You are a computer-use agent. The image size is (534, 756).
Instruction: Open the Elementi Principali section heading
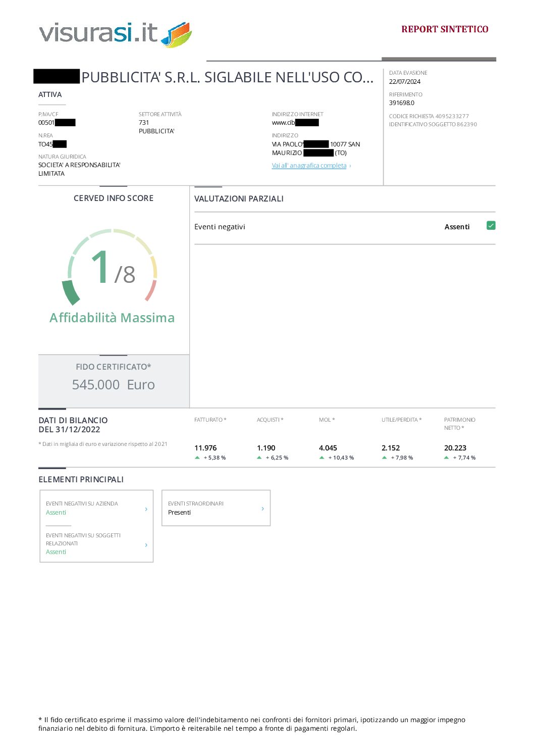81,479
